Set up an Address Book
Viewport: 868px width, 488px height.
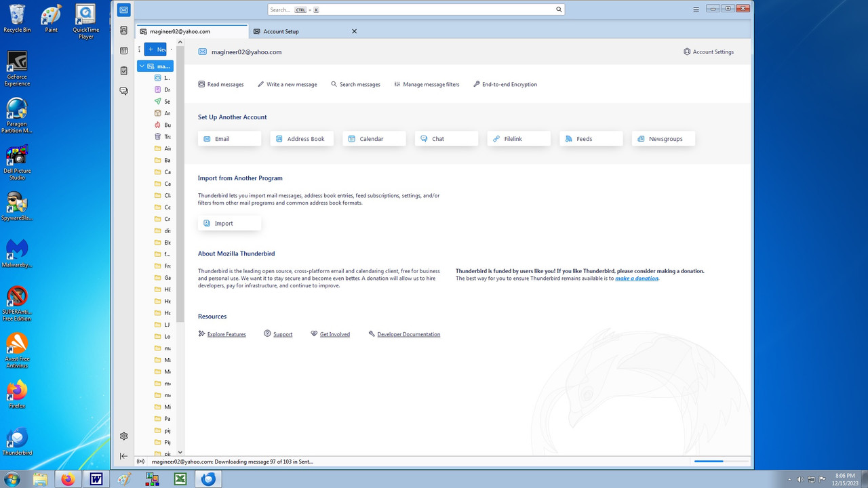pyautogui.click(x=302, y=139)
